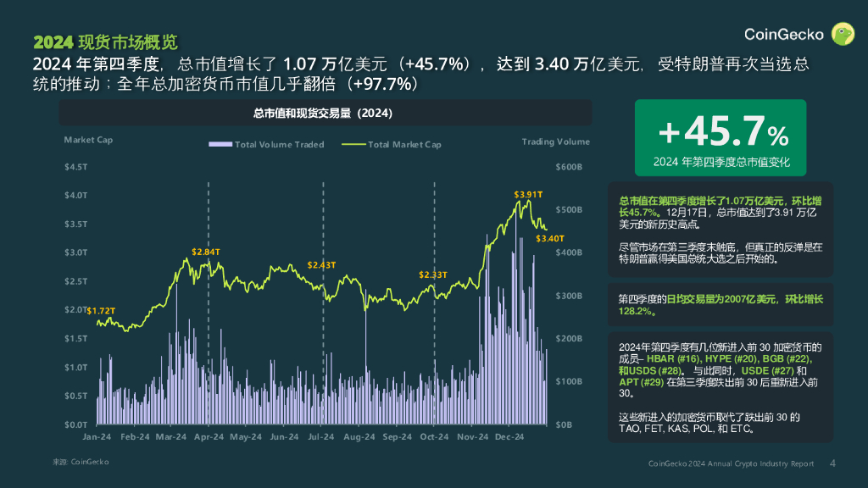The width and height of the screenshot is (868, 488).
Task: Click the 'CoinGecko 2024 Annual Crypto Industry Report' footer
Action: 732,463
